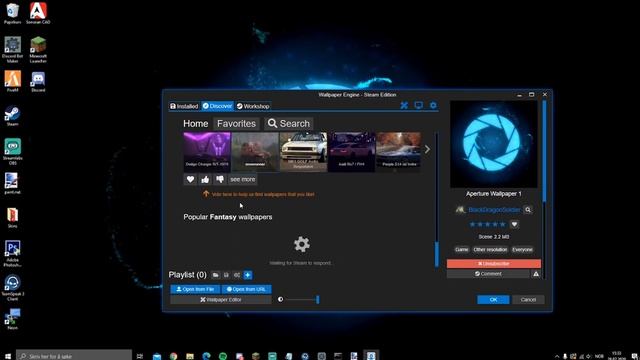Rate wallpaper using the star rating
This screenshot has width=640, height=360.
tap(487, 224)
